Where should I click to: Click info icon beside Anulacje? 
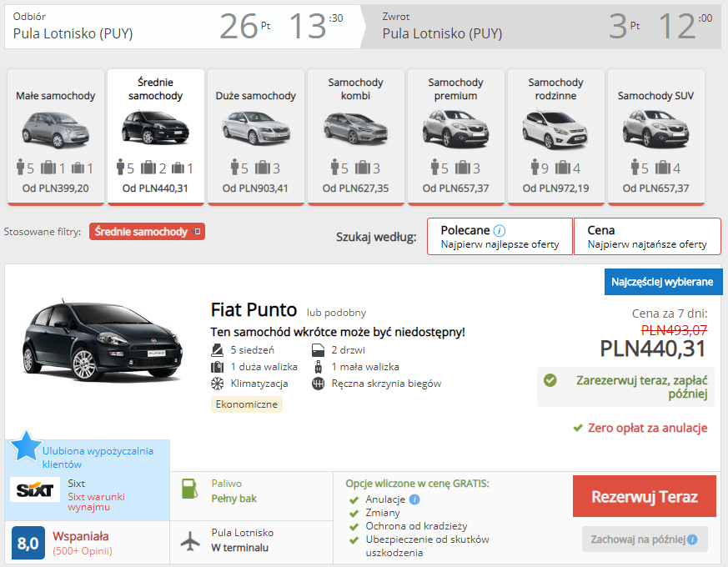click(414, 499)
